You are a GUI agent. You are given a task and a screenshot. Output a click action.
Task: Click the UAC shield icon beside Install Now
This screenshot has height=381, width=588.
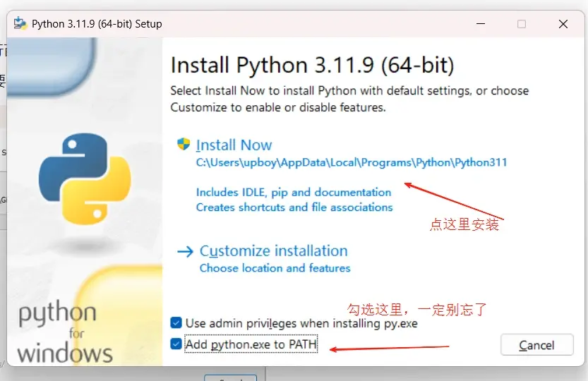(x=184, y=144)
